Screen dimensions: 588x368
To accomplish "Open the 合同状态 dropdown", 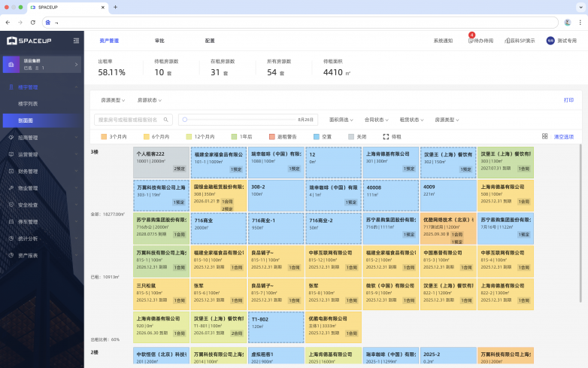I will tap(376, 120).
